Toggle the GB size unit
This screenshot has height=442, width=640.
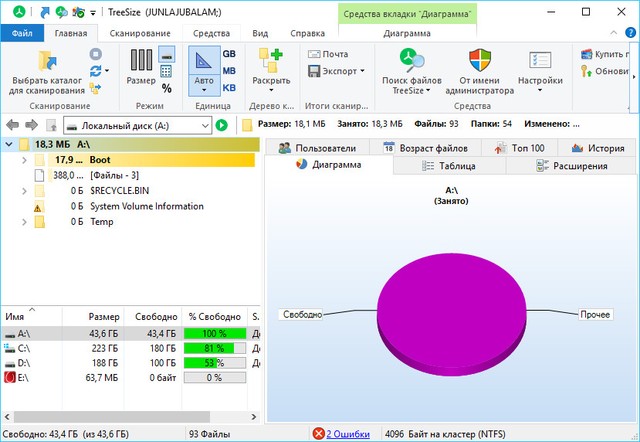(x=229, y=54)
